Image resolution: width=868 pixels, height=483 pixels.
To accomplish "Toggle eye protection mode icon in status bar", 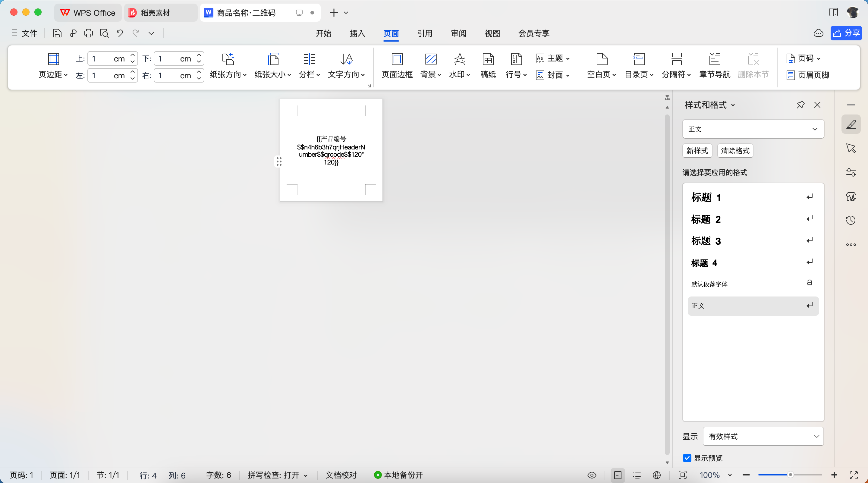I will [592, 475].
